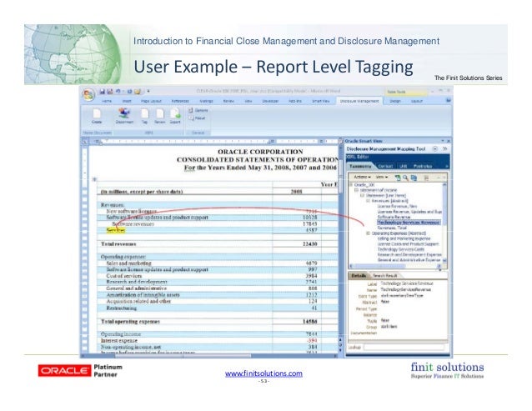Click the Word help icon at ribbon right
This screenshot has height=411, width=532.
448,100
